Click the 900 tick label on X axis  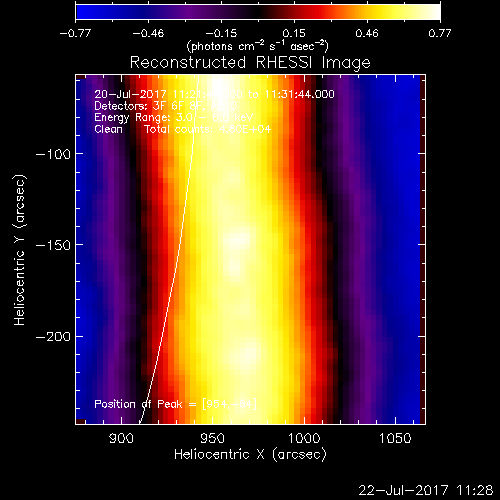(x=121, y=438)
